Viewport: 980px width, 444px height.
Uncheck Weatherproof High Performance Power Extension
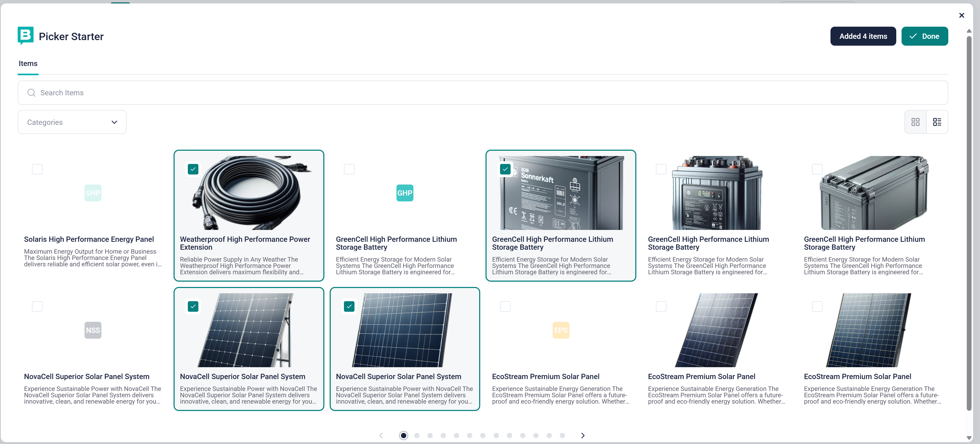click(193, 169)
